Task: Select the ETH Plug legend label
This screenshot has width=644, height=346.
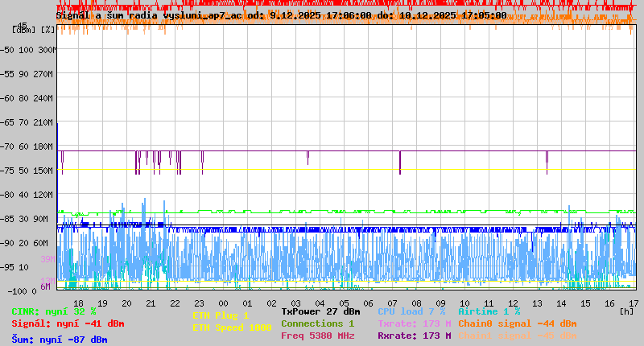Action: [x=221, y=315]
